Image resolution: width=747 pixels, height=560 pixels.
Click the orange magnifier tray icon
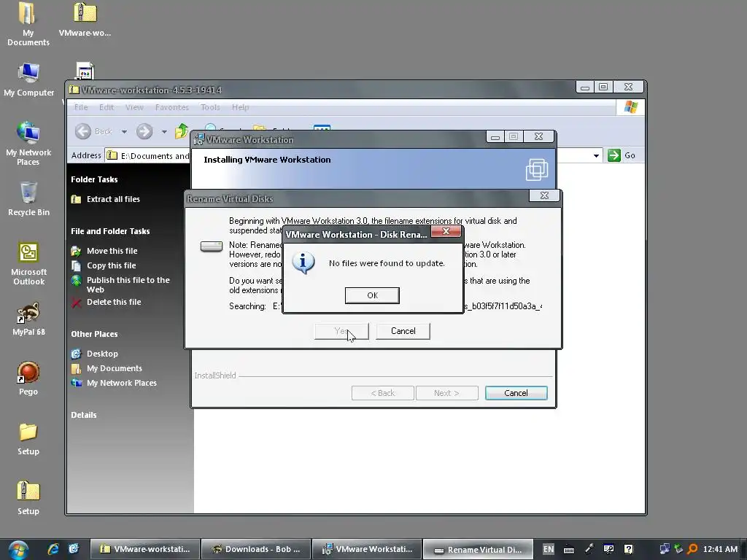pos(693,549)
